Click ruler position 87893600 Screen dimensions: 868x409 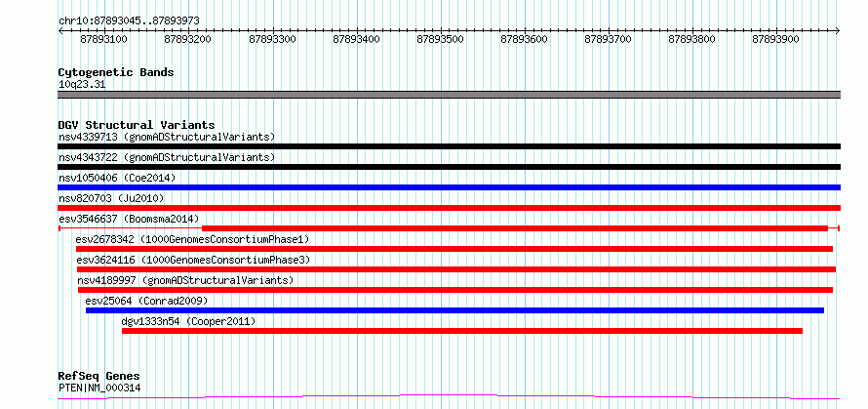click(524, 39)
